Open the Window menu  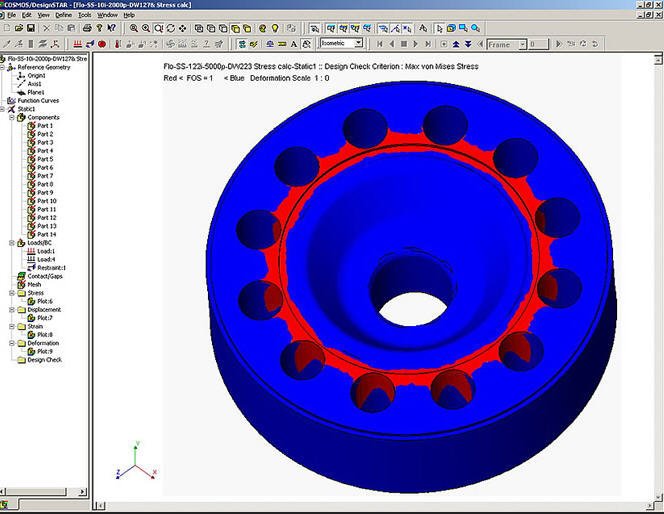click(108, 15)
